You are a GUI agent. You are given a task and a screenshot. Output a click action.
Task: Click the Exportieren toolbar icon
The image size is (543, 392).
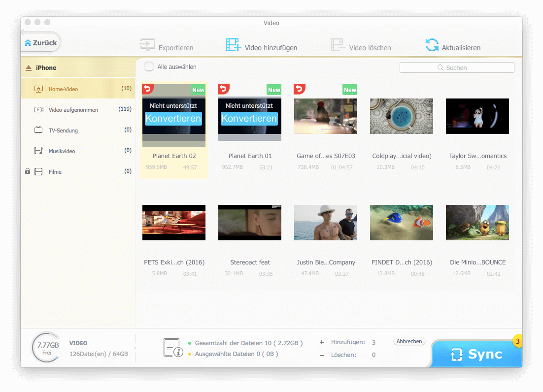147,46
